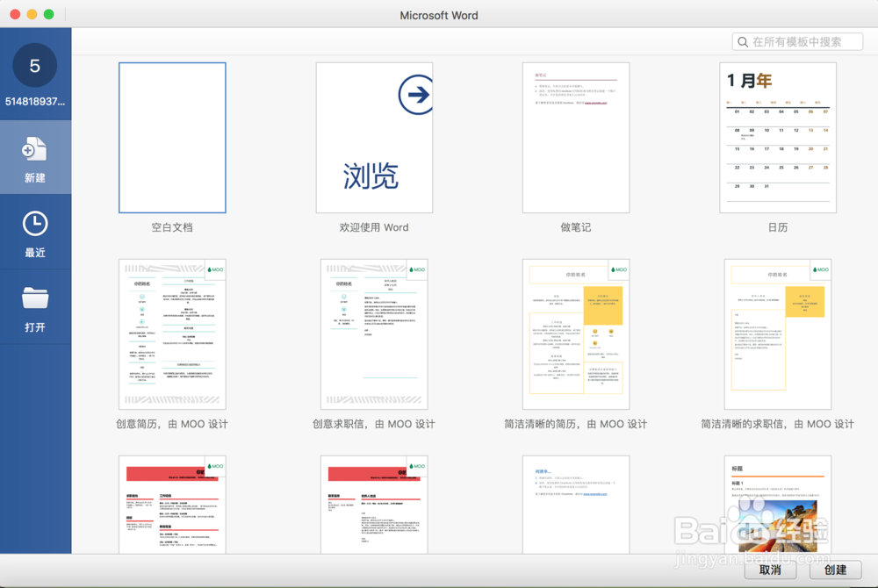Open the account avatar with number 5
878x588 pixels.
(35, 66)
